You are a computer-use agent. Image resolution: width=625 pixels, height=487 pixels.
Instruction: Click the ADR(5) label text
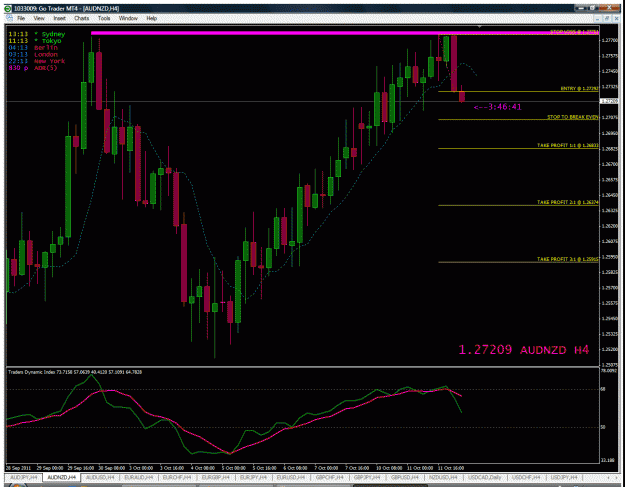click(x=45, y=68)
